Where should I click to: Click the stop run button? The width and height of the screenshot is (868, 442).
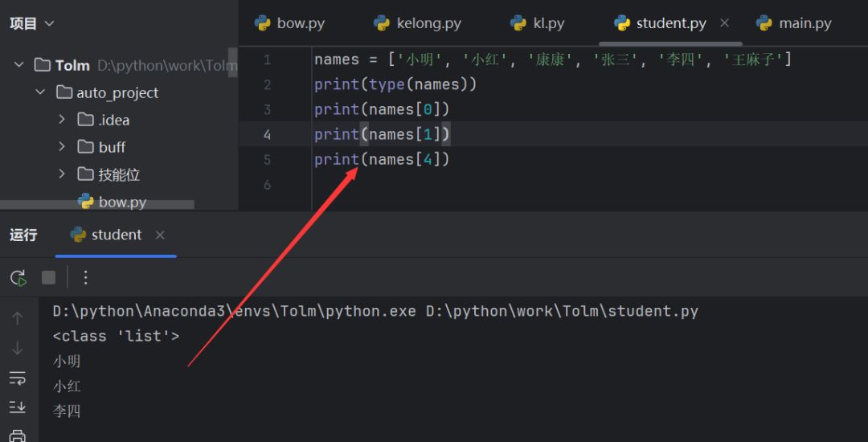pyautogui.click(x=49, y=278)
